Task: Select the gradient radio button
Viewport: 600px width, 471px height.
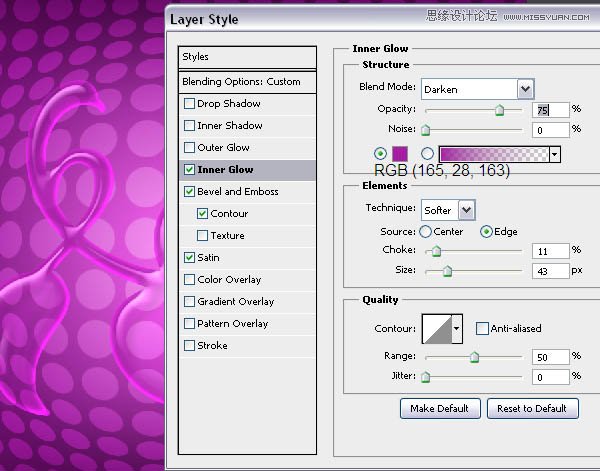Action: pyautogui.click(x=428, y=154)
